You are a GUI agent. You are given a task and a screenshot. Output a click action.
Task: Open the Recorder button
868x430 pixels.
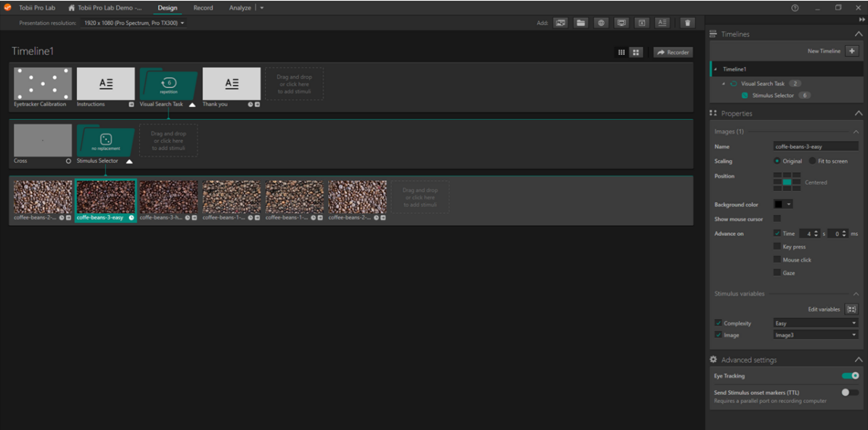[673, 52]
